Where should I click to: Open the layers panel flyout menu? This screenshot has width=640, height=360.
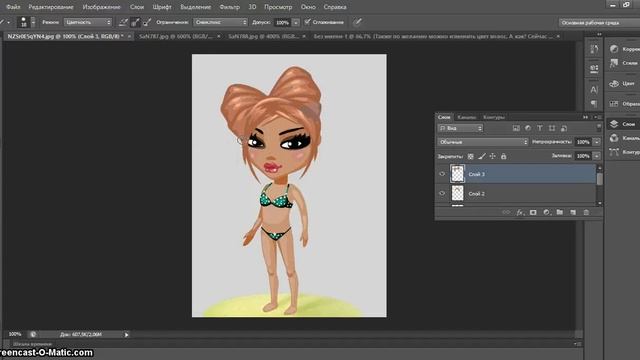coord(598,117)
